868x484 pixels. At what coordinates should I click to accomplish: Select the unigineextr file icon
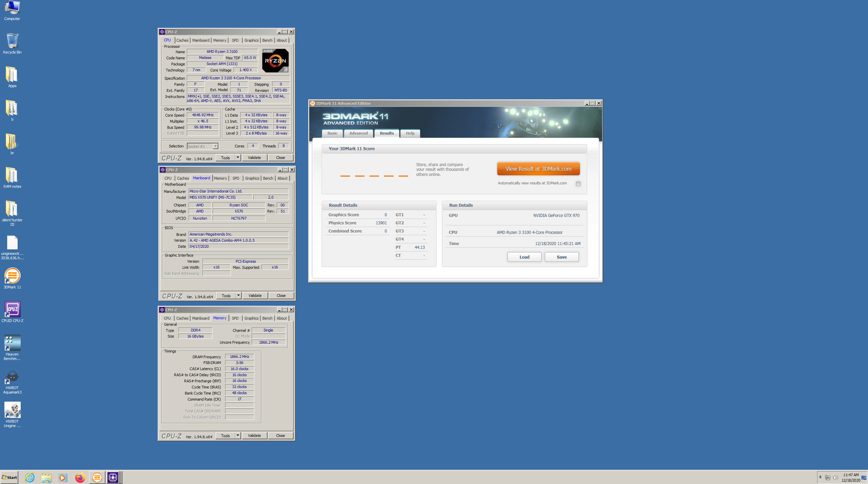pos(12,247)
